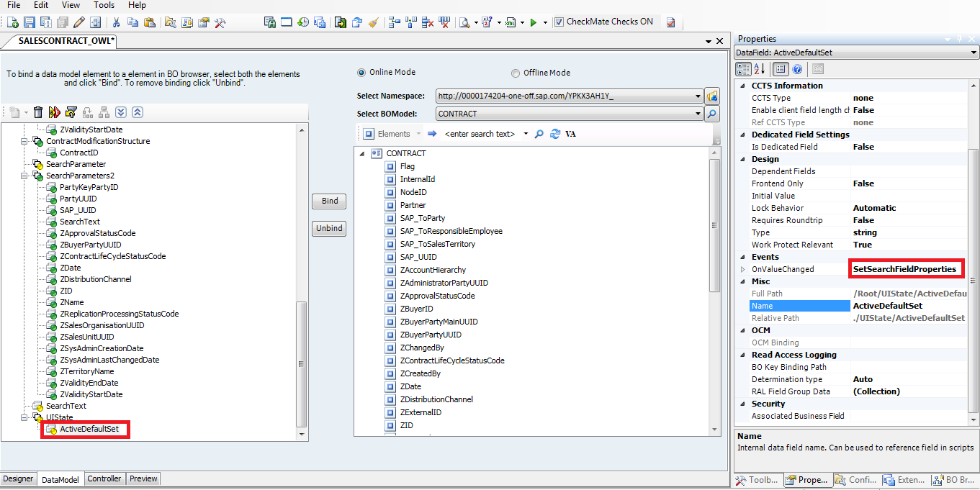Sort properties alphabetically with A-Z icon
The image size is (980, 490).
pyautogui.click(x=759, y=69)
